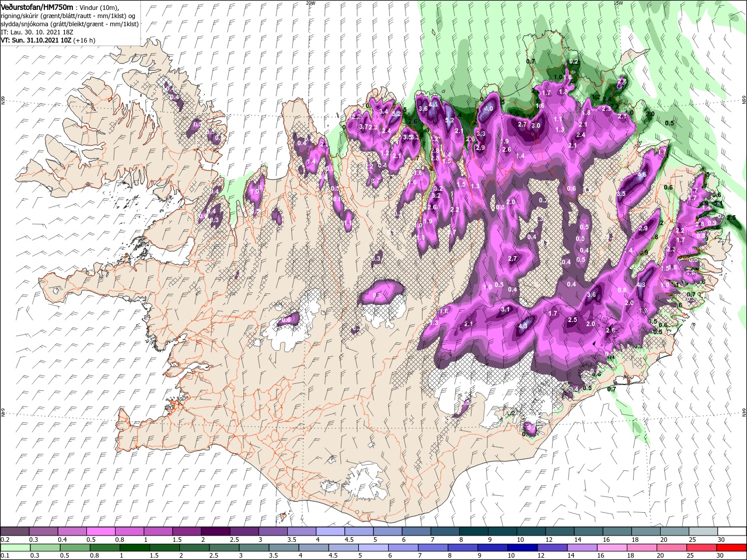Pick the dark teal snow swatch starting at 8
The width and height of the screenshot is (747, 560).
(x=473, y=531)
